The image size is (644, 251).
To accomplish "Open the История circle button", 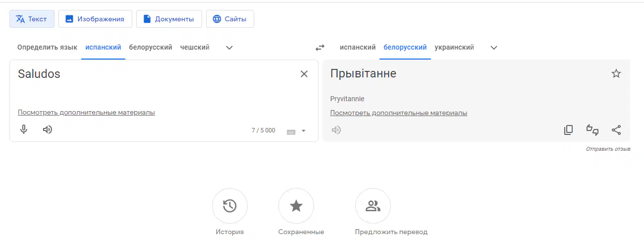I will click(230, 206).
